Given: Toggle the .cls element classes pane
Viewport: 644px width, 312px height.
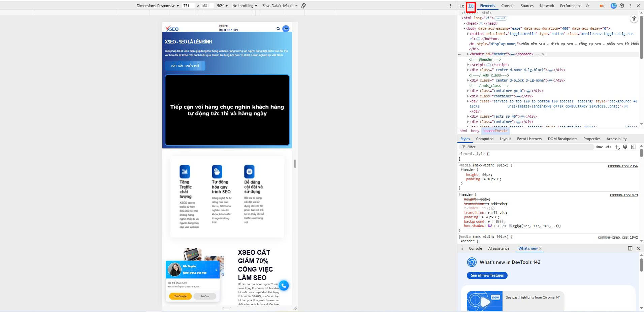Looking at the screenshot, I should coord(608,147).
